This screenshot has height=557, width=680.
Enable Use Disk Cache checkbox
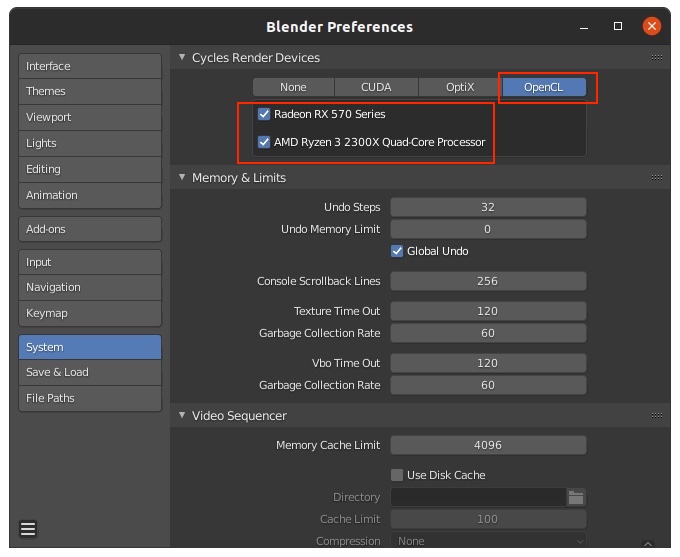(x=397, y=475)
